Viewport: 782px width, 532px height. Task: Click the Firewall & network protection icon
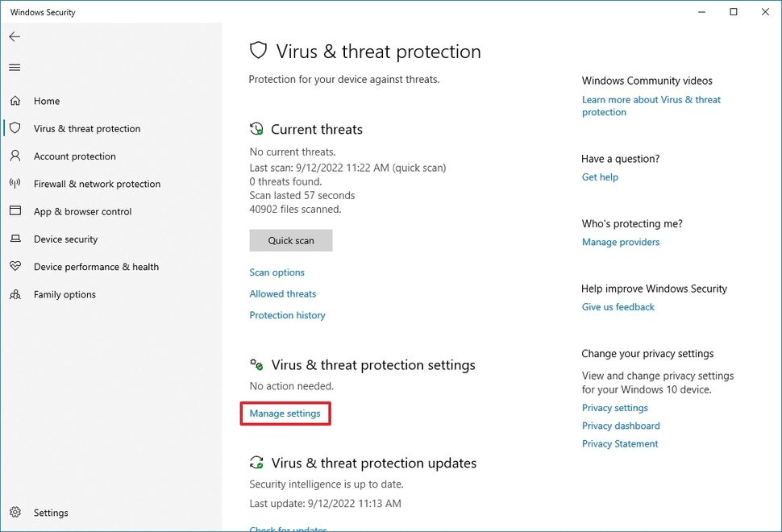point(16,183)
